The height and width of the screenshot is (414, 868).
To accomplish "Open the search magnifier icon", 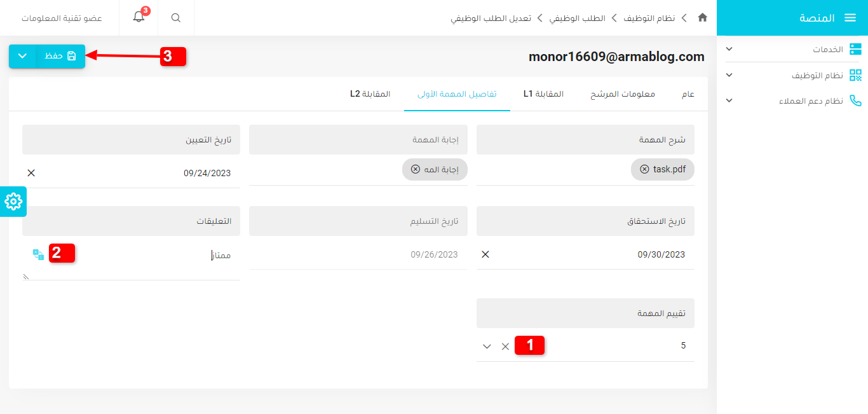I will [176, 18].
